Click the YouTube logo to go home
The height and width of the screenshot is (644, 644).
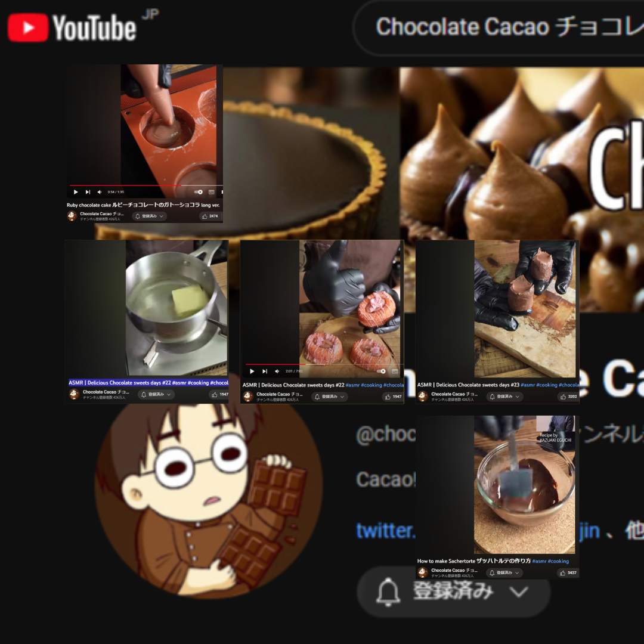click(x=72, y=28)
